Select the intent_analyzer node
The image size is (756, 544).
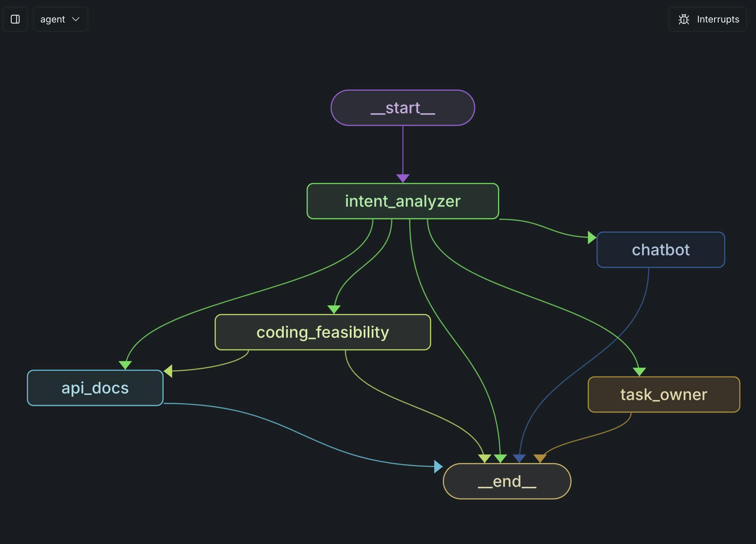click(x=403, y=201)
